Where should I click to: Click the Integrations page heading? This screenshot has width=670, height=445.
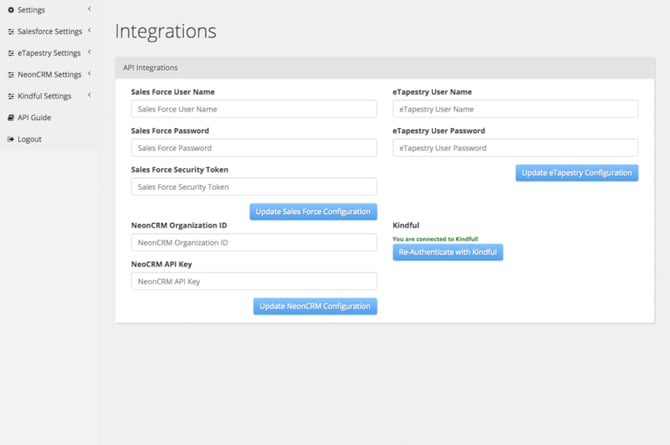(x=165, y=31)
